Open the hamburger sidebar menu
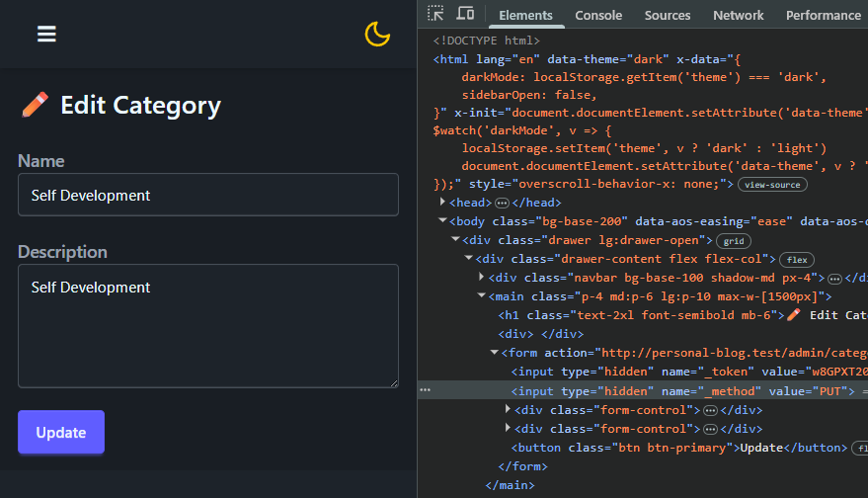The image size is (868, 498). coord(46,35)
